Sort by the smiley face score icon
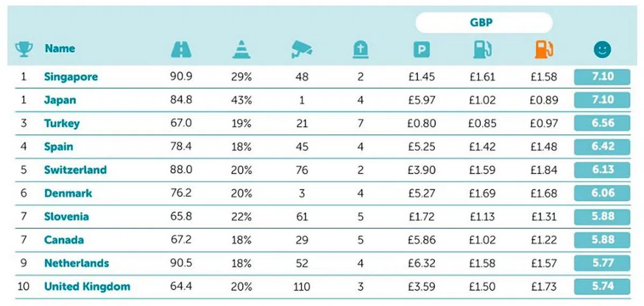This screenshot has width=644, height=306. tap(602, 50)
